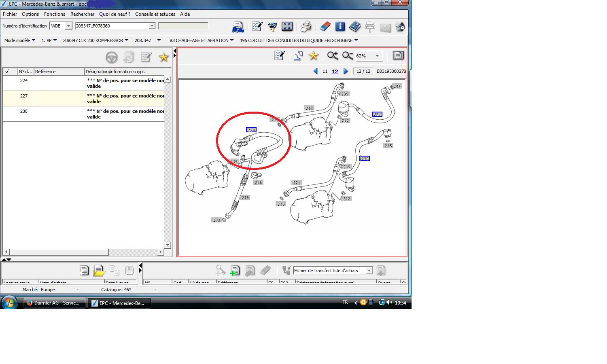Toggle the full screen view icon
Image resolution: width=607 pixels, height=364 pixels.
[287, 27]
